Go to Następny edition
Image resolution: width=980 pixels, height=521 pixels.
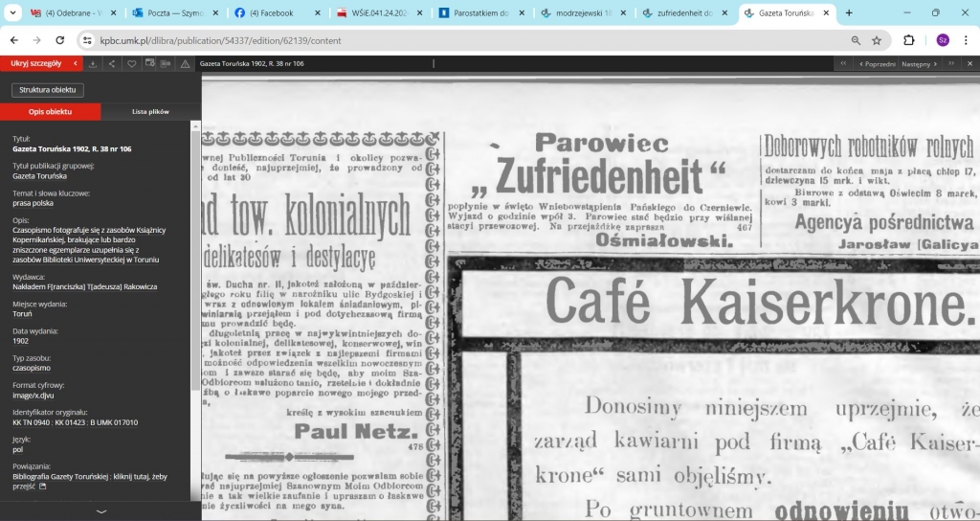pyautogui.click(x=920, y=64)
